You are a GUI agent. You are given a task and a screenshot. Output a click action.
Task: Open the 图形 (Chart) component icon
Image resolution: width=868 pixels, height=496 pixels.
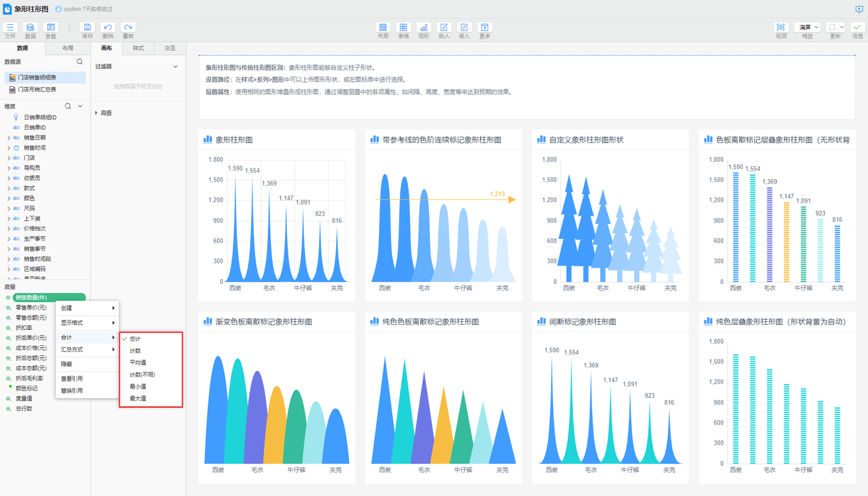[x=423, y=27]
